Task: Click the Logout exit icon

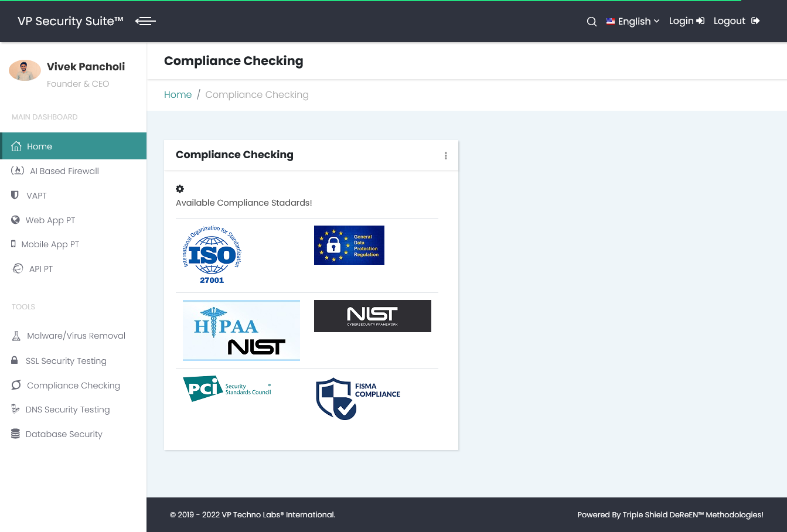Action: click(755, 21)
